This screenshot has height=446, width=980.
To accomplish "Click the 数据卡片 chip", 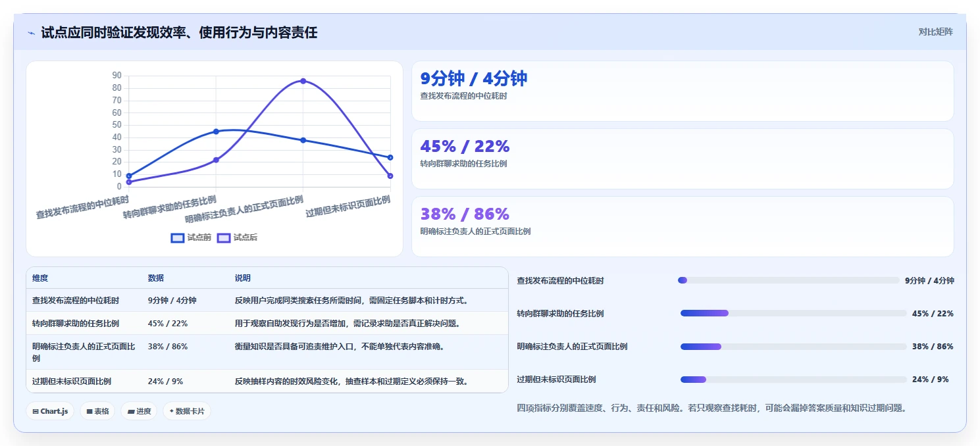I will 187,411.
